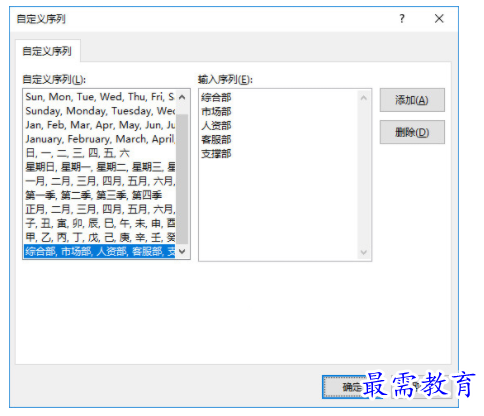Click up arrow of 输入序列 scrollbar
484x416 pixels.
(x=364, y=98)
